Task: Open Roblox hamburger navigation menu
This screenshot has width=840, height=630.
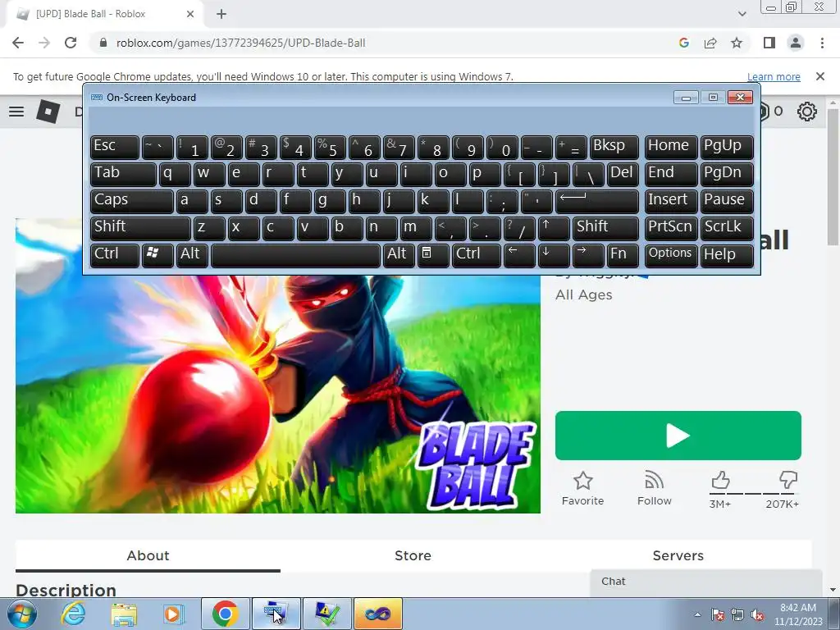Action: [16, 112]
